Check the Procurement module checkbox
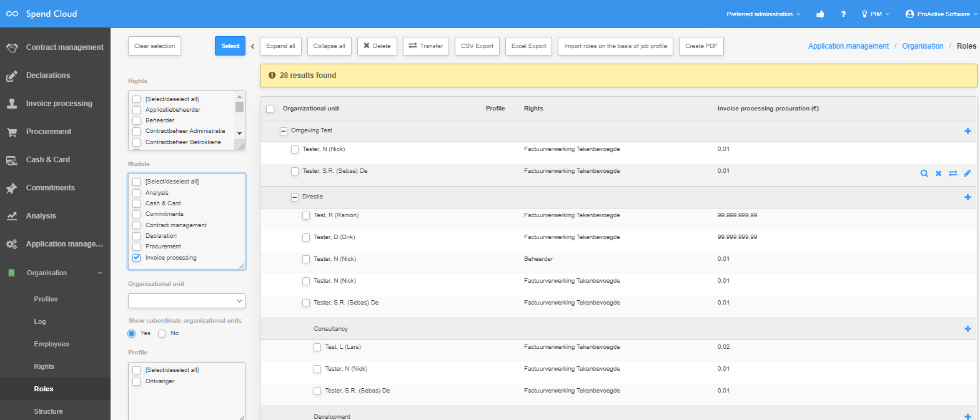This screenshot has height=420, width=980. click(136, 247)
